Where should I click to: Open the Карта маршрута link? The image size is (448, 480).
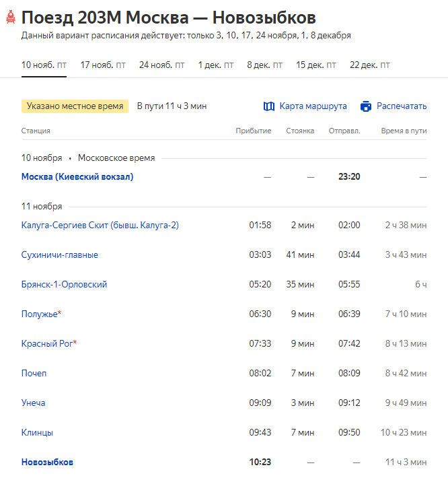[313, 106]
